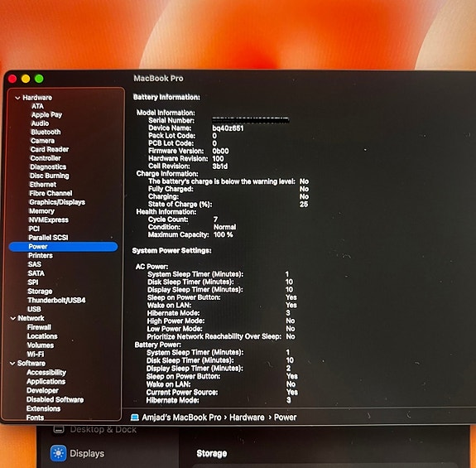This screenshot has width=476, height=468.
Task: Click the Cycle Count value 7
Action: coord(215,220)
